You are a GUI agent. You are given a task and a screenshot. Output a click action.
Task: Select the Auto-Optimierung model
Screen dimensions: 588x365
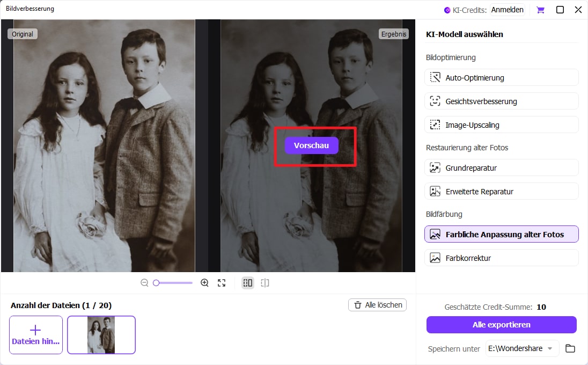[501, 78]
